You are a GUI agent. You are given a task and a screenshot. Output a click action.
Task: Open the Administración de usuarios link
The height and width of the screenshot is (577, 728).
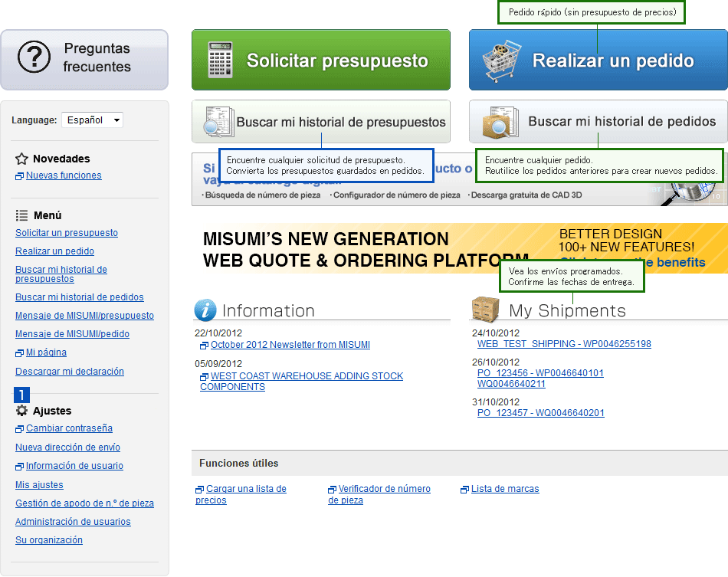point(73,521)
